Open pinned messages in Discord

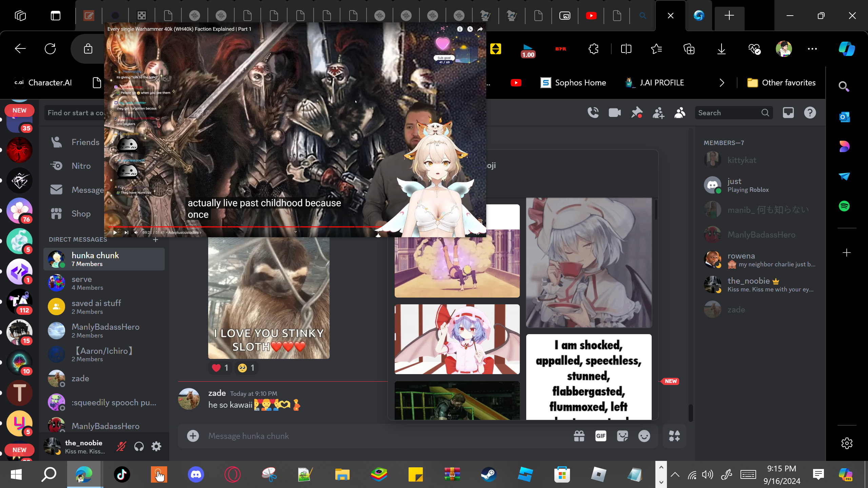(636, 113)
